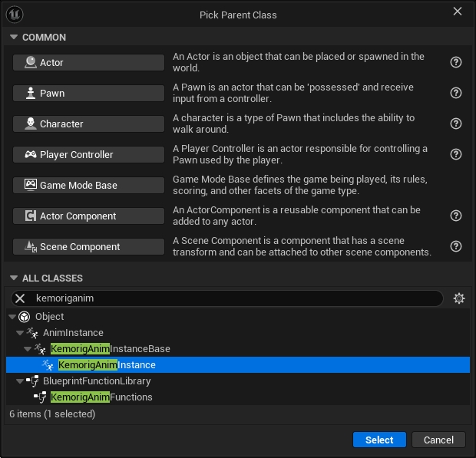
Task: Select KemorigAnimInstanceBase in class tree
Action: (110, 349)
